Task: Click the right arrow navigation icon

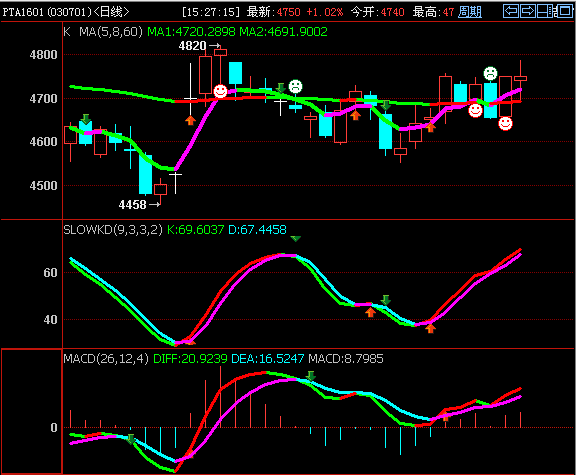Action: tap(528, 11)
